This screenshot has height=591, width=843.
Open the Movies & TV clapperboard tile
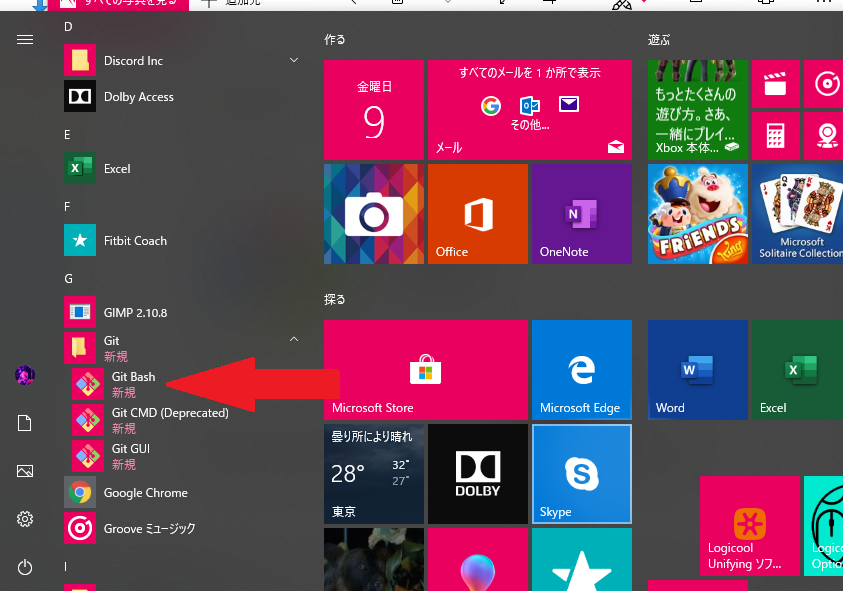(775, 84)
